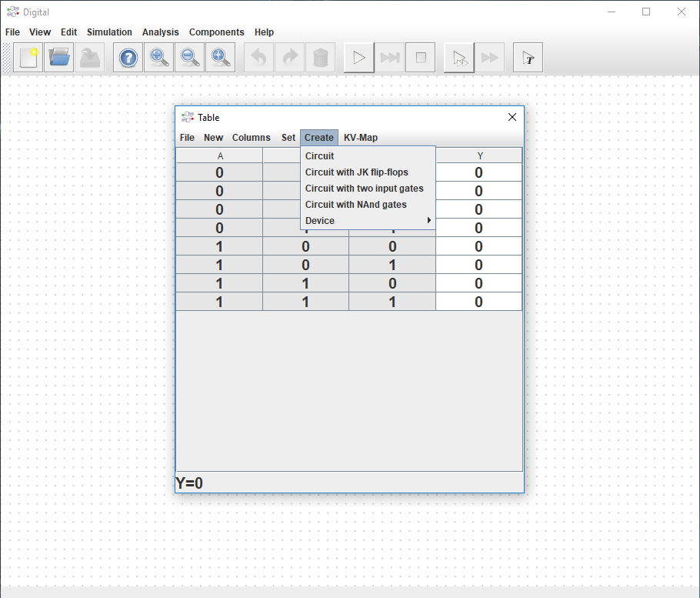Click the Redo arrow icon
Image resolution: width=700 pixels, height=598 pixels.
coord(290,58)
